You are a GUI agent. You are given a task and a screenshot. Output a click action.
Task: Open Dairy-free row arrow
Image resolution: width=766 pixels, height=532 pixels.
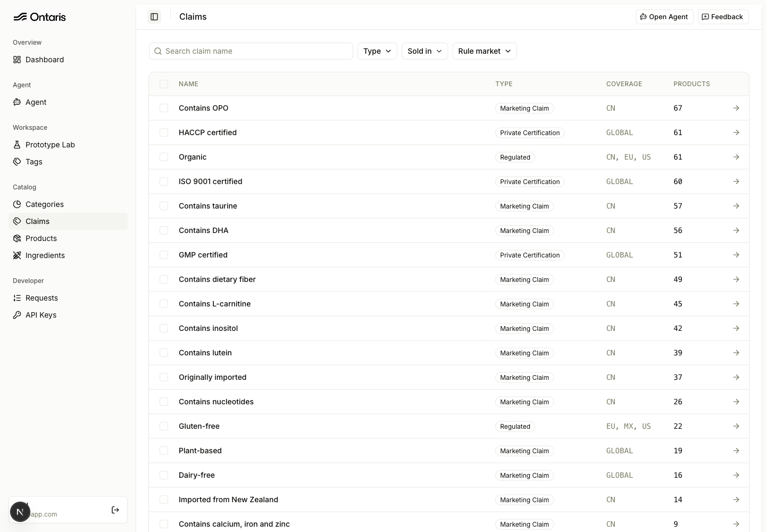736,475
